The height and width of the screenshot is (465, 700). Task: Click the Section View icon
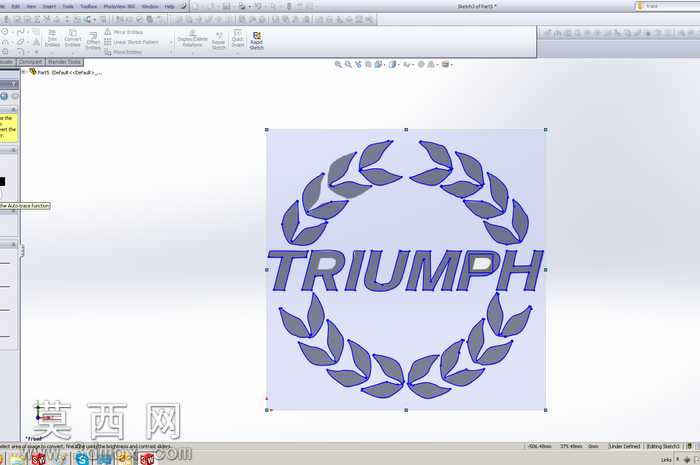[368, 65]
